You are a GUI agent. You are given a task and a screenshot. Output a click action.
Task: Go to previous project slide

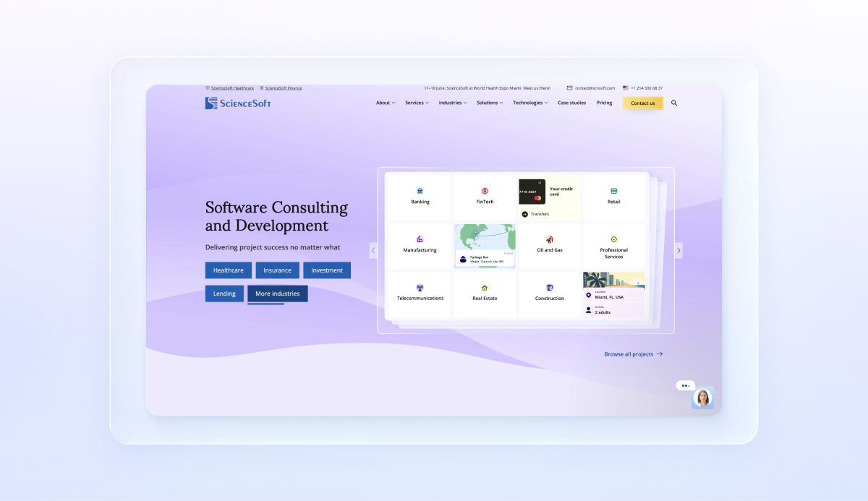tap(373, 250)
